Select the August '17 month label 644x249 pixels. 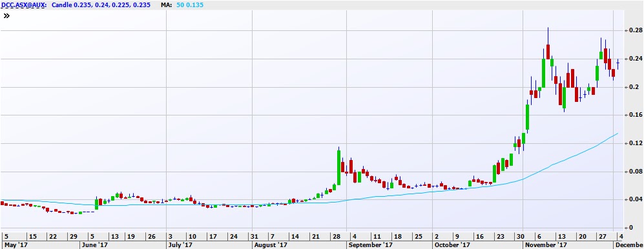[271, 244]
